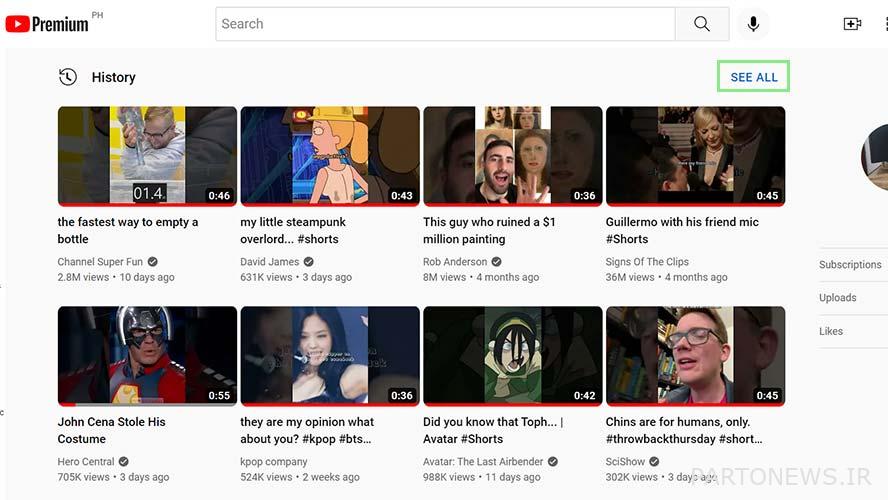Open title 'John Cena Stole His Costume'
The height and width of the screenshot is (500, 888).
(x=112, y=430)
